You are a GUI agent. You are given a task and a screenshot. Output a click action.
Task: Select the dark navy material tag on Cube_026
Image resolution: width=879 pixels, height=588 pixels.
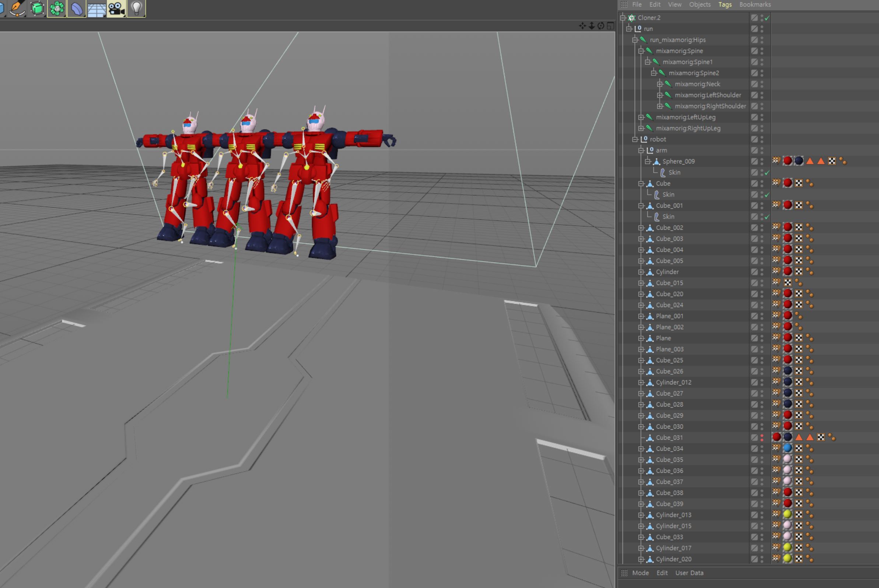788,371
